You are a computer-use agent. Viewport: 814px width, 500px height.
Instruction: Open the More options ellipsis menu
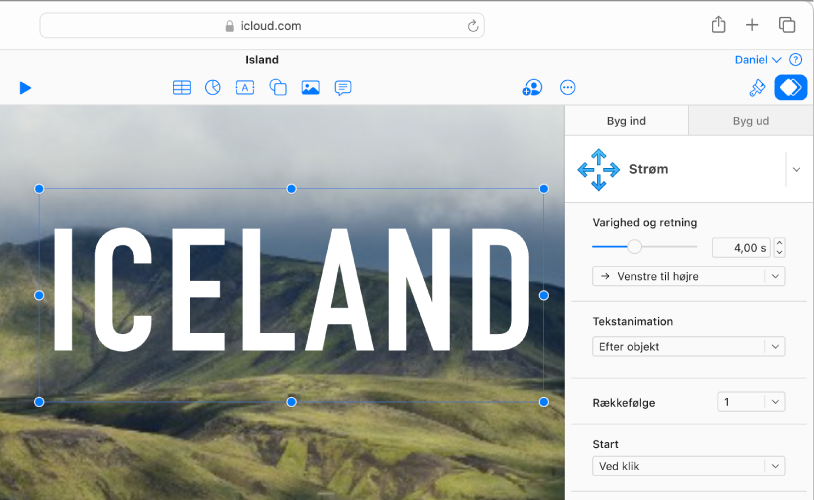coord(568,88)
